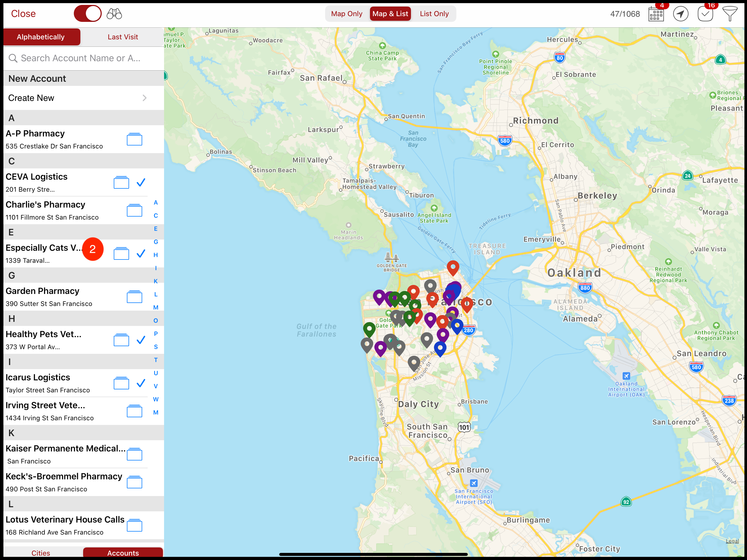Image resolution: width=747 pixels, height=560 pixels.
Task: Open Garden Pharmacy's folder icon
Action: pos(135,297)
